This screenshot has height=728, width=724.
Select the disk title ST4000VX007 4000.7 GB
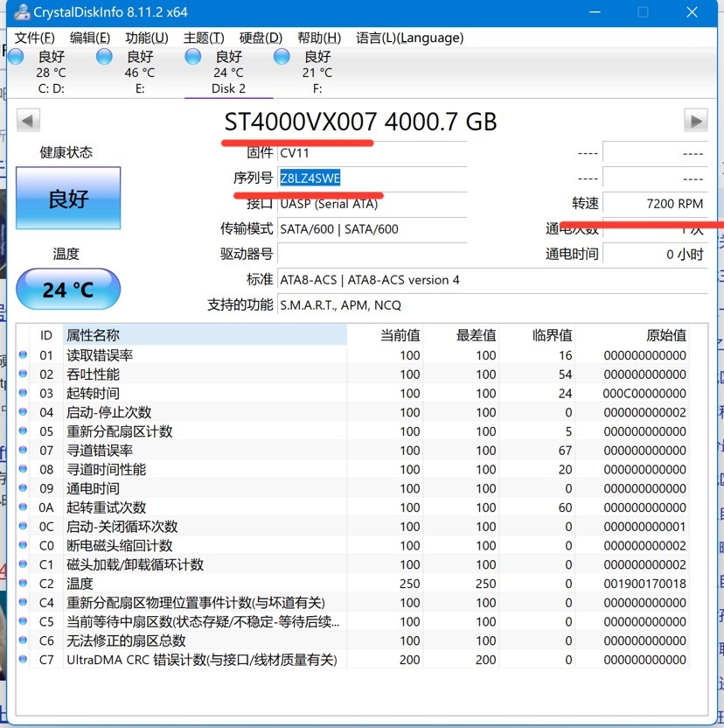[360, 122]
